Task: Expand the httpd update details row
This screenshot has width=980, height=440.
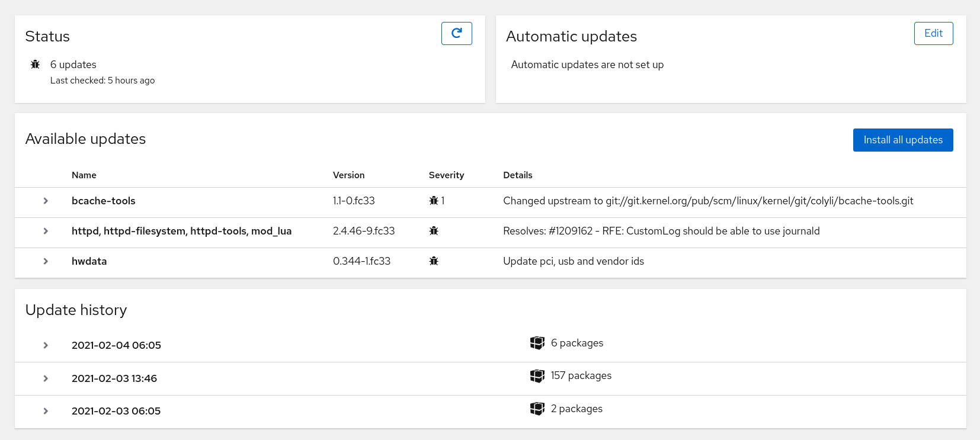Action: tap(46, 231)
